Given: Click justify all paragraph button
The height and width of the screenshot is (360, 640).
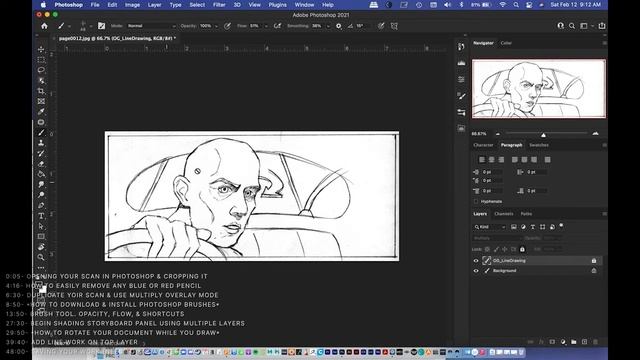Looking at the screenshot, I should click(x=547, y=160).
